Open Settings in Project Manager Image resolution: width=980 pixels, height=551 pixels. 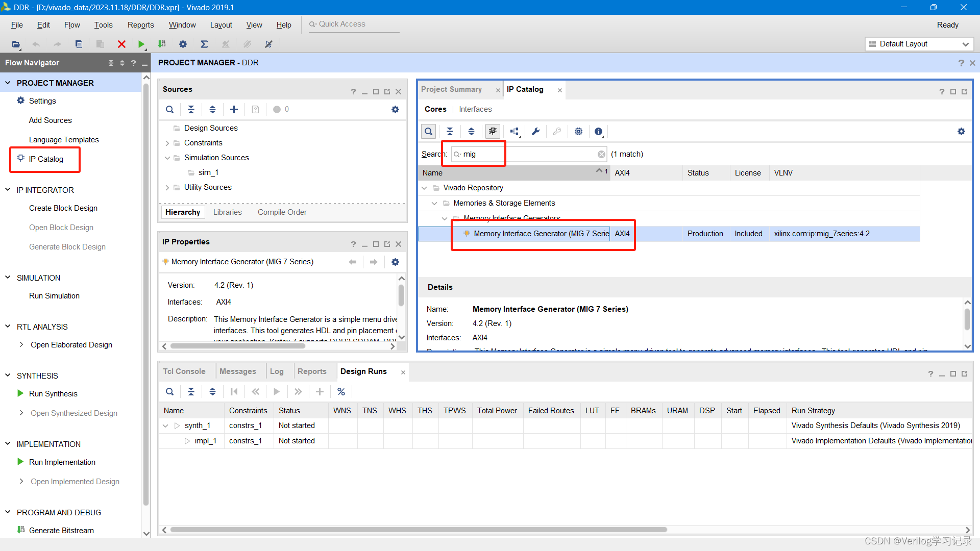point(42,101)
